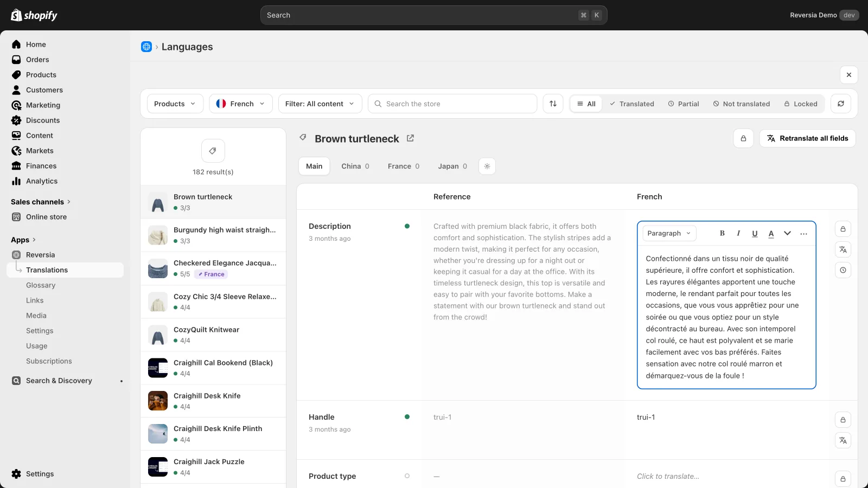Image resolution: width=868 pixels, height=488 pixels.
Task: Open Search & Discovery app
Action: 59,381
